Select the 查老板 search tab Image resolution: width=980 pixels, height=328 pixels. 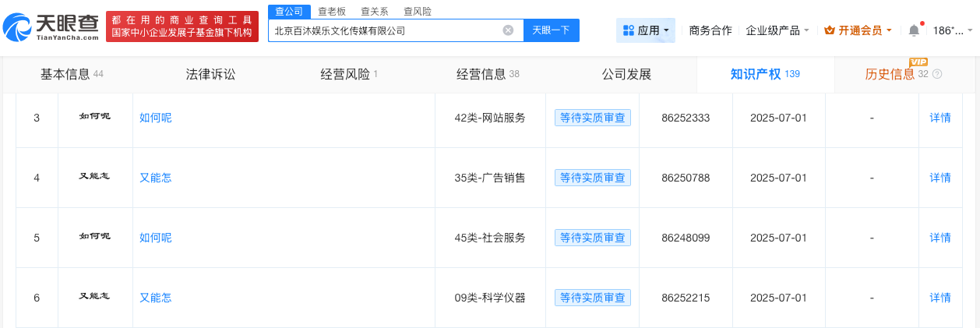click(332, 12)
